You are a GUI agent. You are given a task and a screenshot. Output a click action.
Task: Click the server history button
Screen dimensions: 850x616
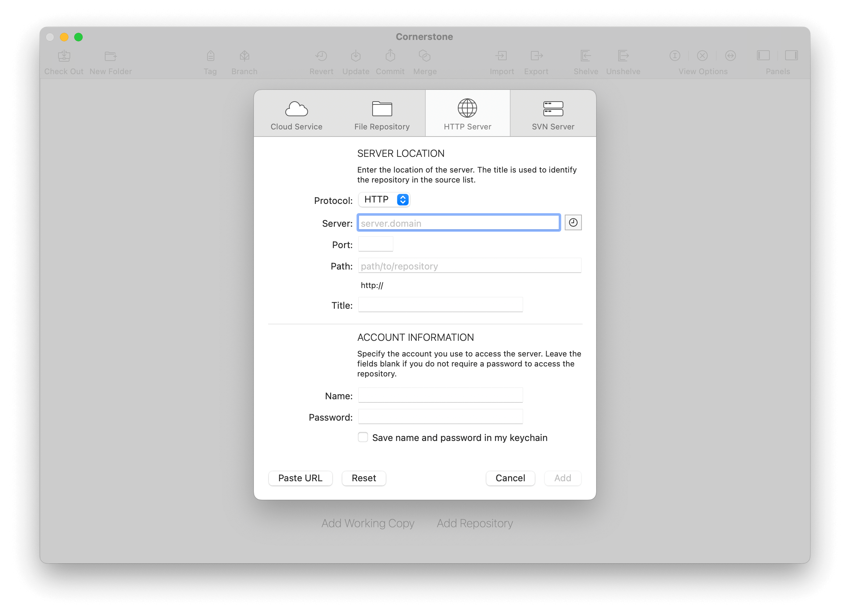click(x=573, y=222)
